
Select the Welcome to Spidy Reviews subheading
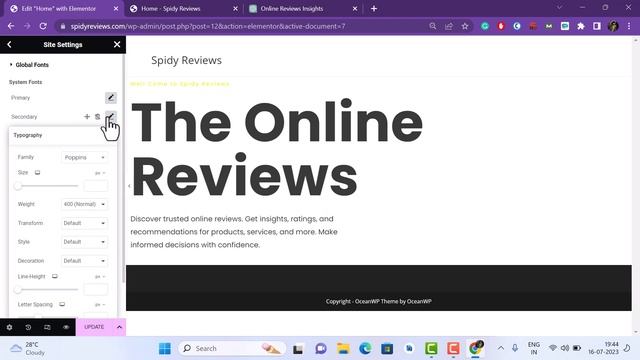(180, 84)
